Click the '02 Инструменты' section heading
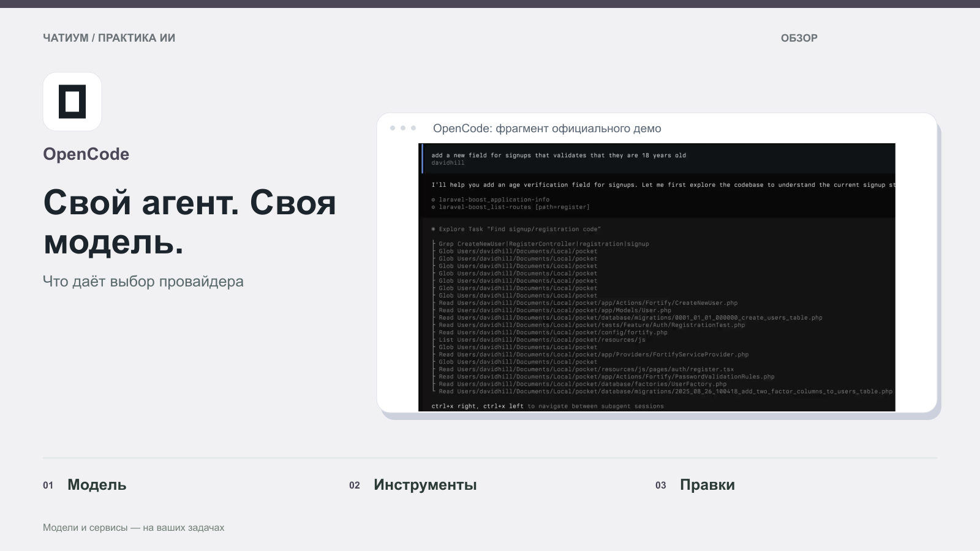This screenshot has width=980, height=551. click(x=413, y=485)
